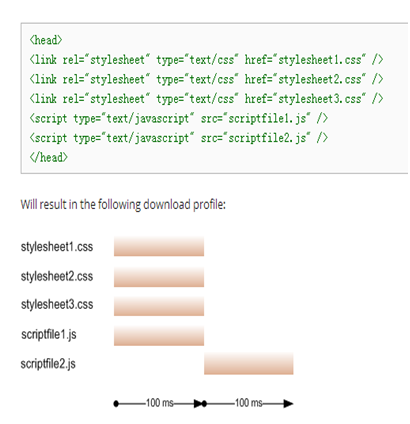This screenshot has height=424, width=410.
Task: Click the closing head tag line
Action: pyautogui.click(x=48, y=157)
